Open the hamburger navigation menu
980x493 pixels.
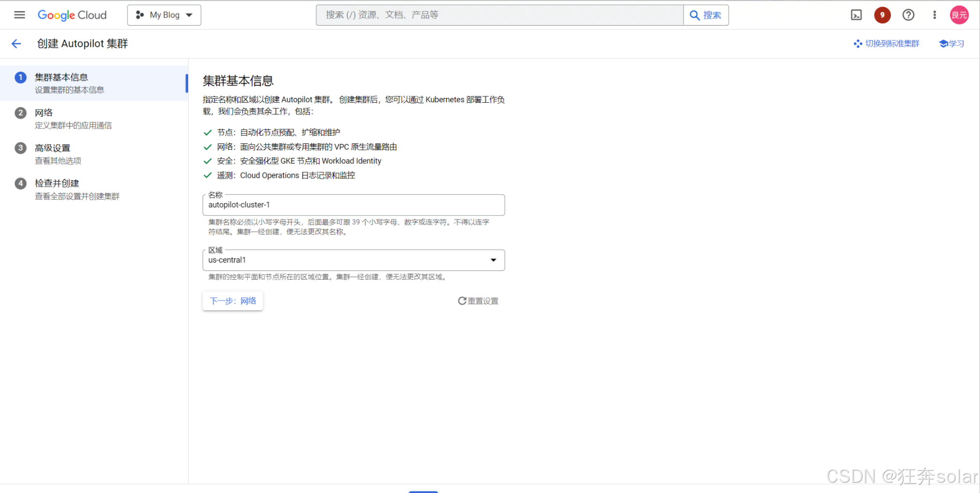19,15
